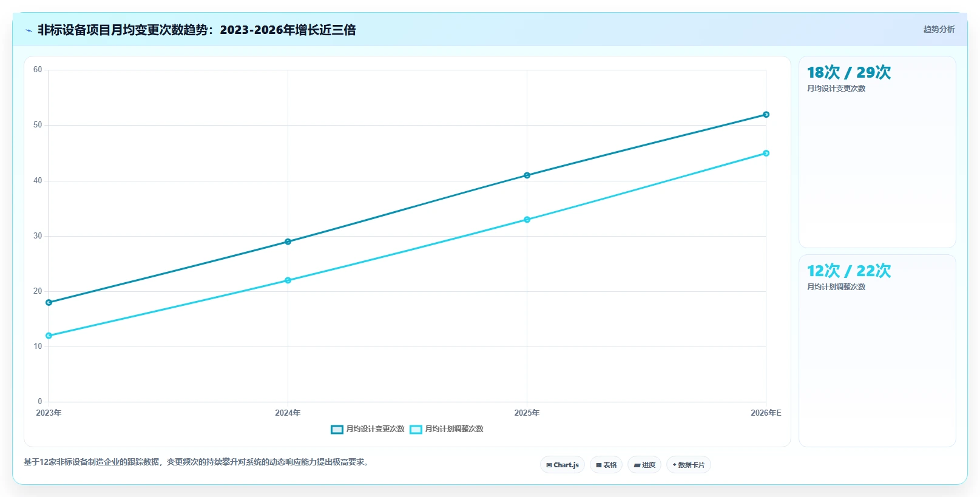
Task: Click the 2026年E design-change data point at 52
Action: click(x=766, y=115)
